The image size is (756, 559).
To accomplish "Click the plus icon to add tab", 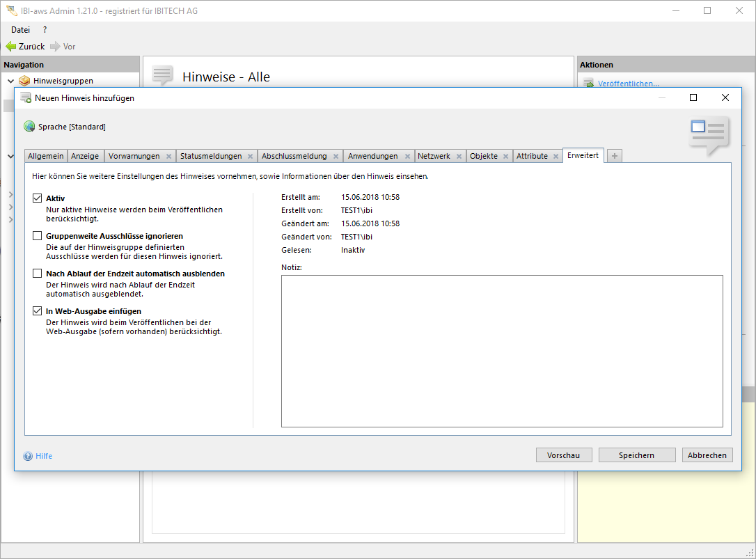I will tap(614, 156).
